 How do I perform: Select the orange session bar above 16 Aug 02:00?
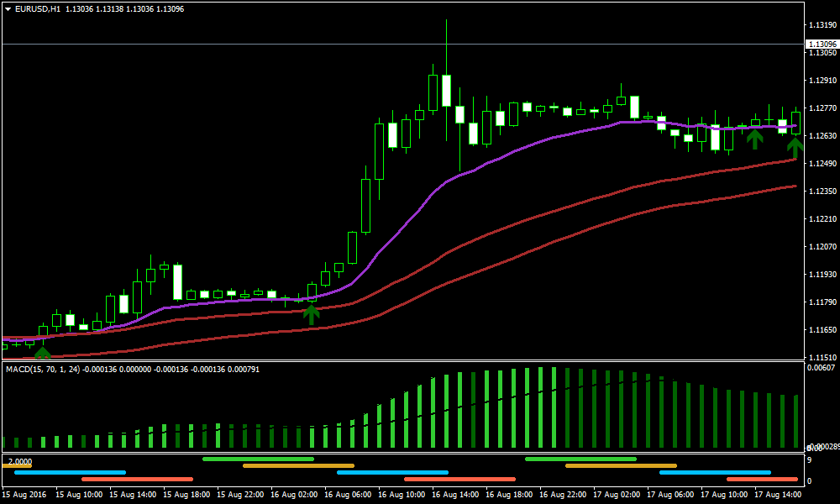click(x=298, y=465)
